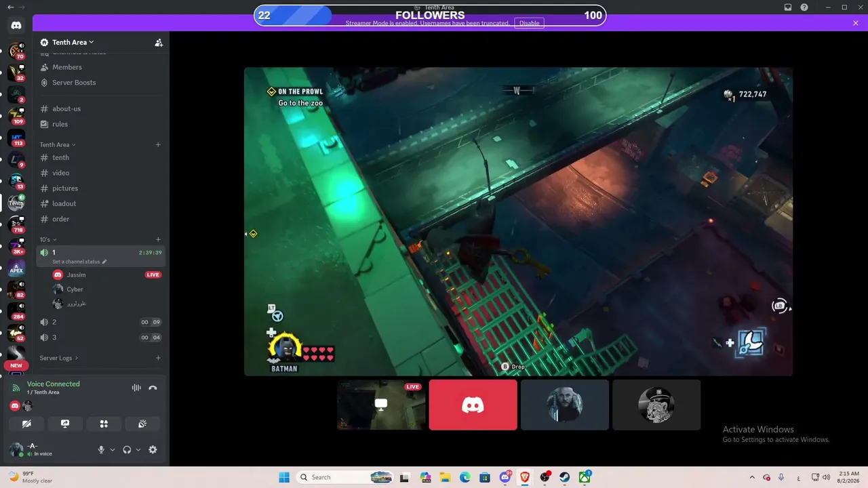Open headphone output options chevron
Screen dimensions: 868x488
pos(138,449)
